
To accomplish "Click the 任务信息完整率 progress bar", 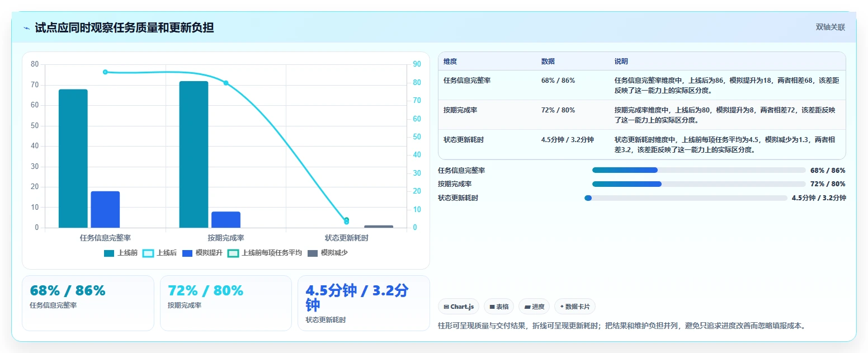I will (699, 171).
